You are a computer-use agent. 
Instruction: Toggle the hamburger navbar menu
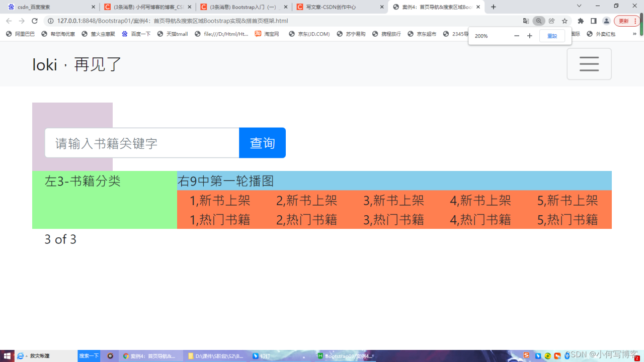[589, 64]
